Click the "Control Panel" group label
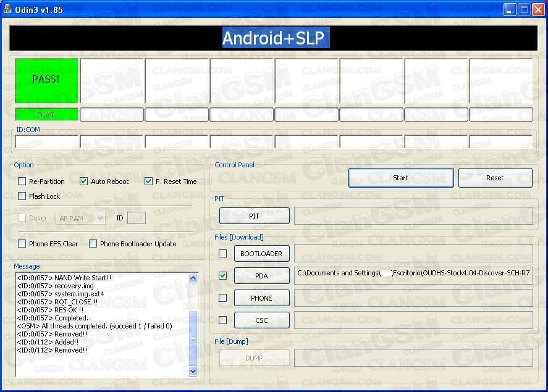The height and width of the screenshot is (392, 548). click(235, 165)
